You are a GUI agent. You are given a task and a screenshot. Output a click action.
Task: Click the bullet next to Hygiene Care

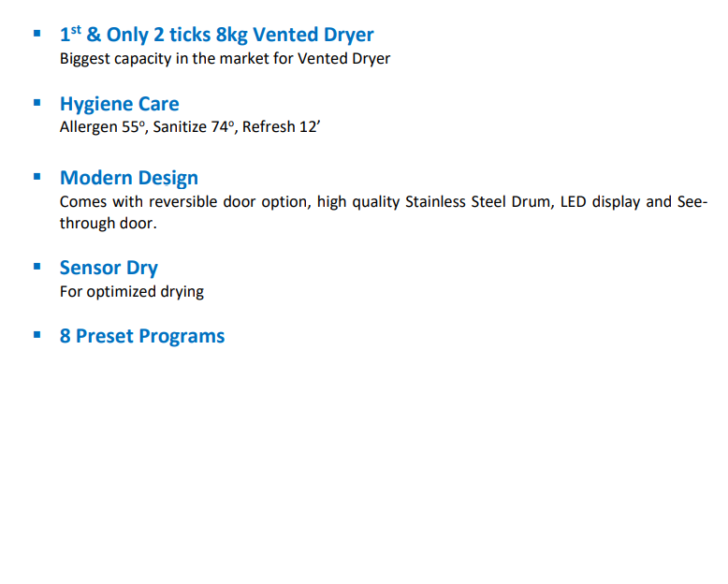pyautogui.click(x=36, y=102)
